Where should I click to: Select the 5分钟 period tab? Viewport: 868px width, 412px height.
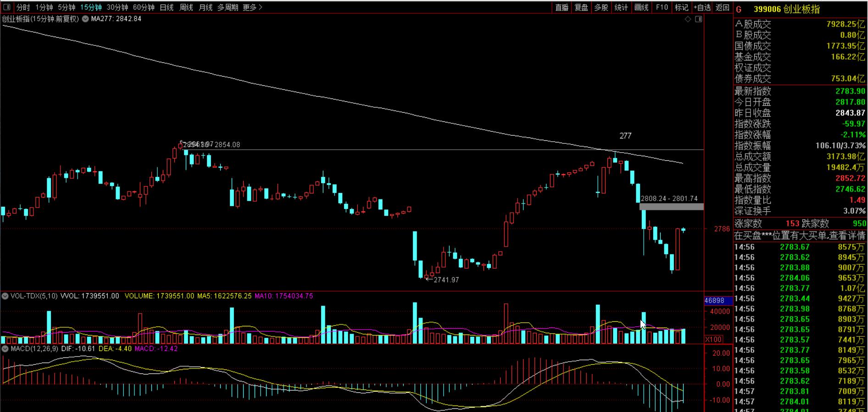67,7
